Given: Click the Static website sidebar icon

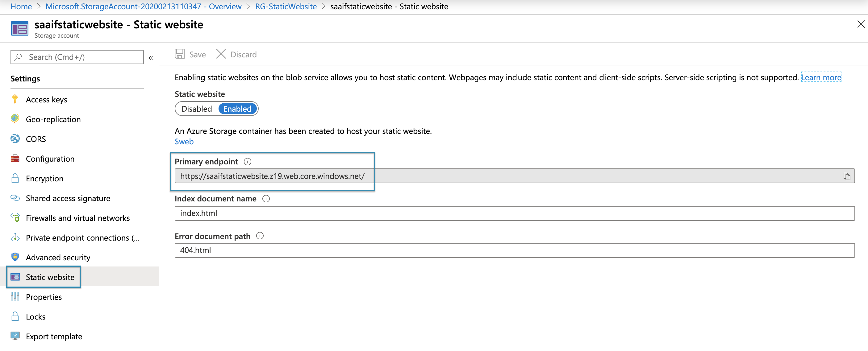Looking at the screenshot, I should click(x=15, y=277).
